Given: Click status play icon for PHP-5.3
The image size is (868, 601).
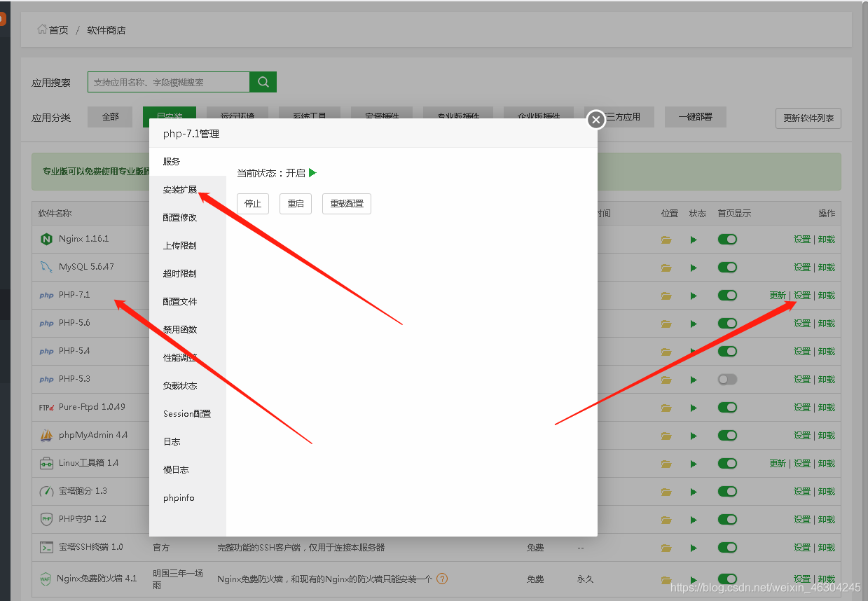Looking at the screenshot, I should point(694,380).
